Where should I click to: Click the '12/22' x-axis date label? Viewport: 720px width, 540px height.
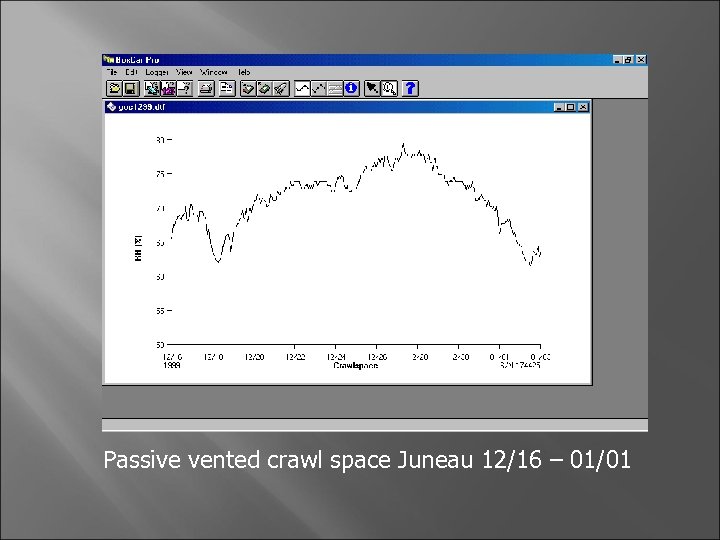(x=295, y=357)
